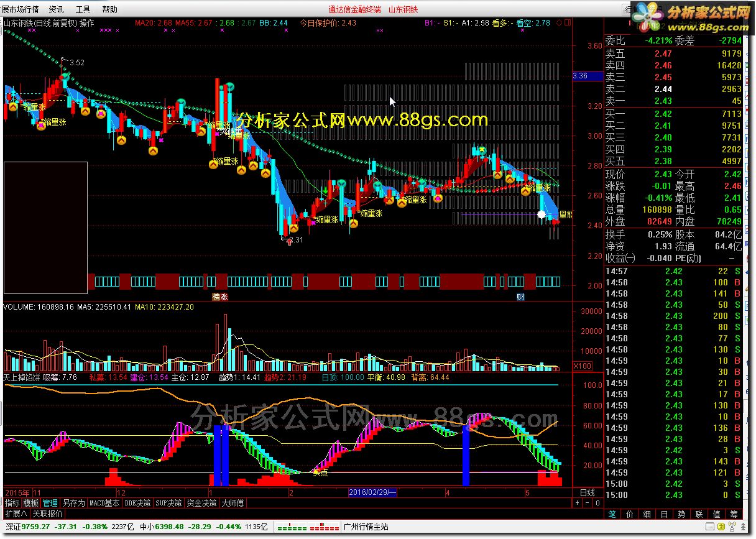Switch to the 笔 tick tab
The width and height of the screenshot is (756, 539).
point(612,514)
